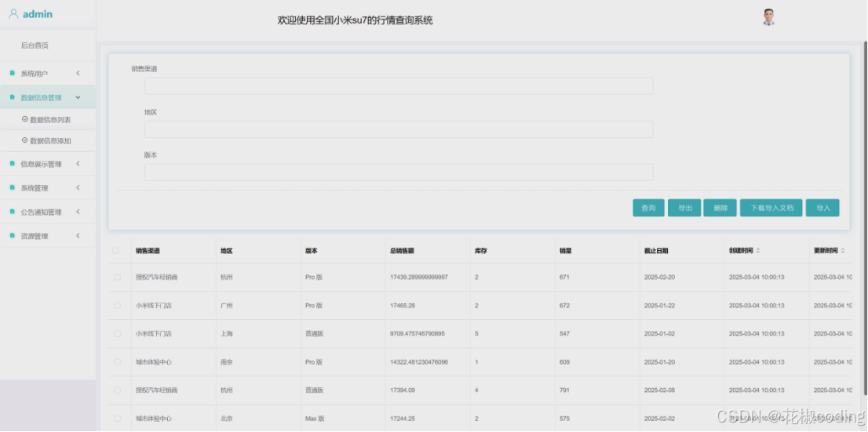This screenshot has width=868, height=432.
Task: Expand 系统管理 with its chevron
Action: pos(78,187)
